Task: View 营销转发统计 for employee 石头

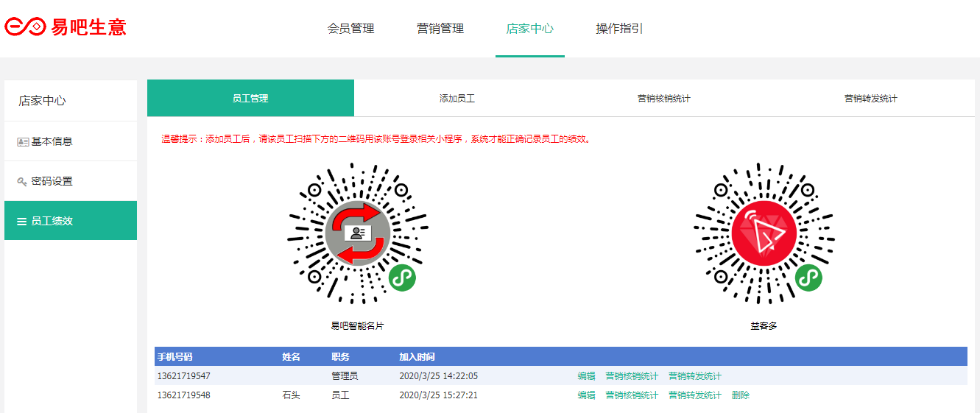Action: [694, 395]
